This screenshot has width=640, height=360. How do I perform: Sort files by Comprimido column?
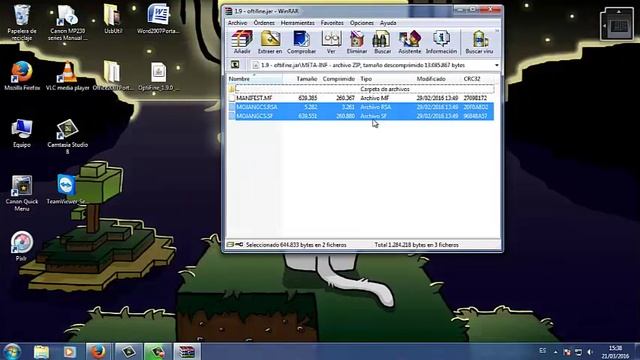point(338,79)
